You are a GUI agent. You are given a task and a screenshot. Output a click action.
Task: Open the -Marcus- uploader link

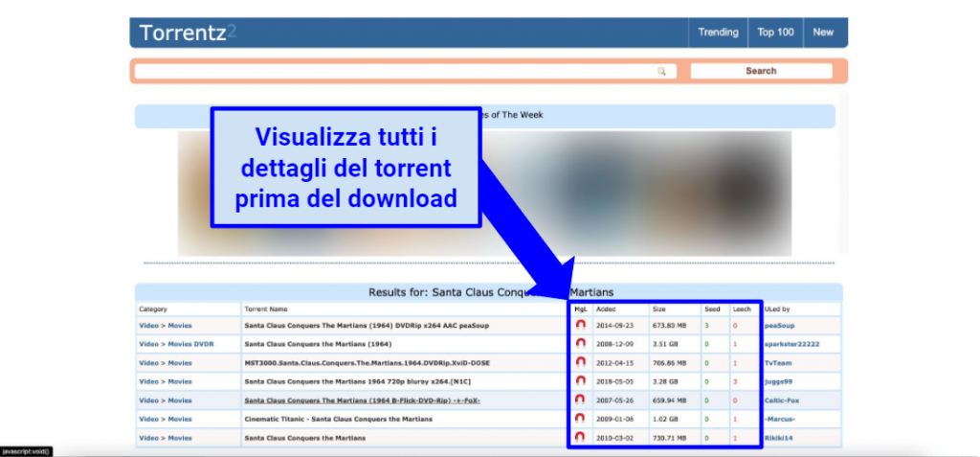[x=780, y=420]
